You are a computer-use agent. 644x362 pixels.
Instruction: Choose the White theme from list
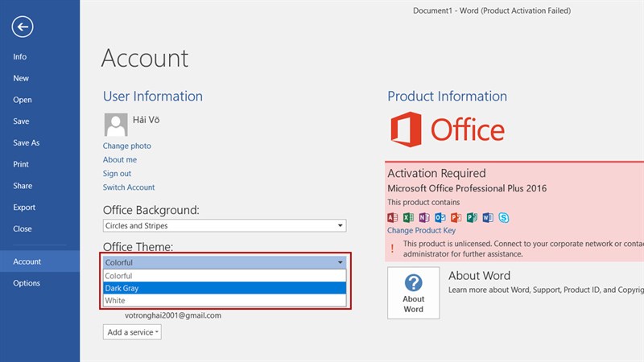point(225,300)
